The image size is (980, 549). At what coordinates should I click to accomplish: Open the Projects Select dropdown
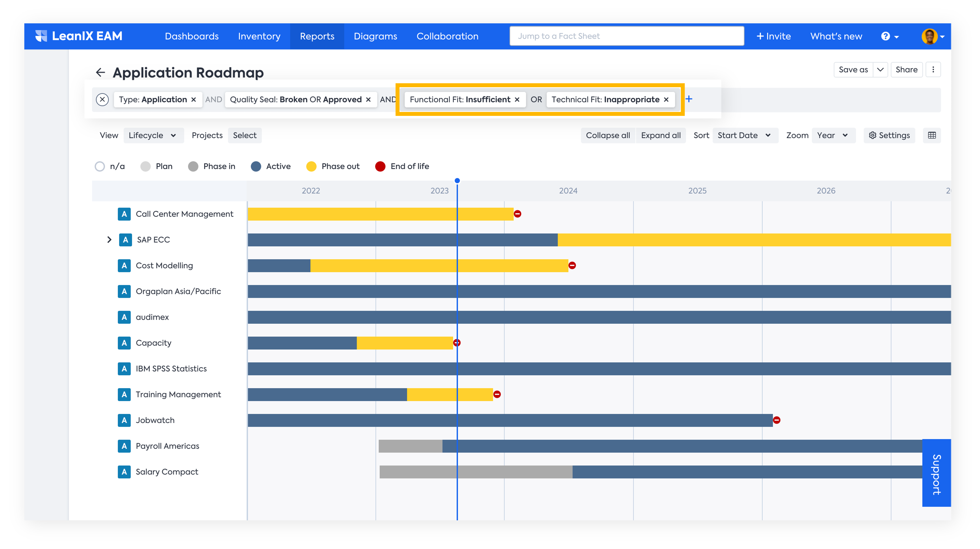(245, 135)
